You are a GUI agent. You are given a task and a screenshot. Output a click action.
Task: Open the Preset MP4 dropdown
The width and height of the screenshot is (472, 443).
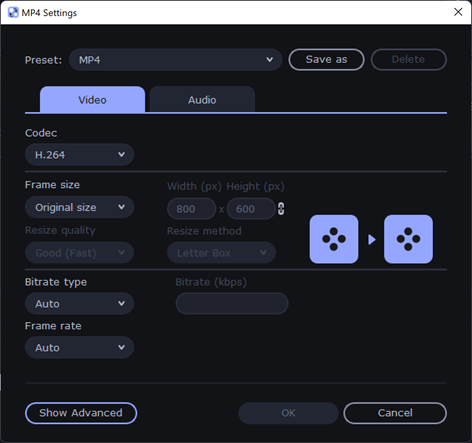(175, 60)
